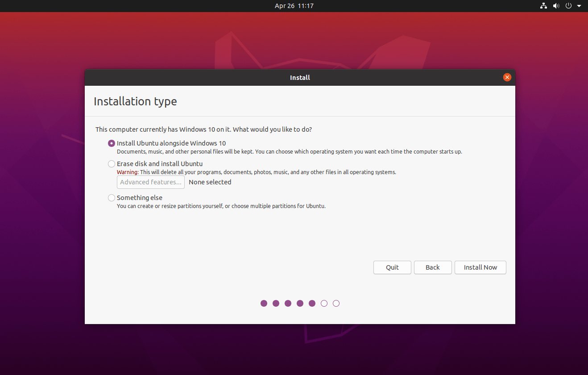588x375 pixels.
Task: Open the "Advanced features..." dialog
Action: coord(150,182)
